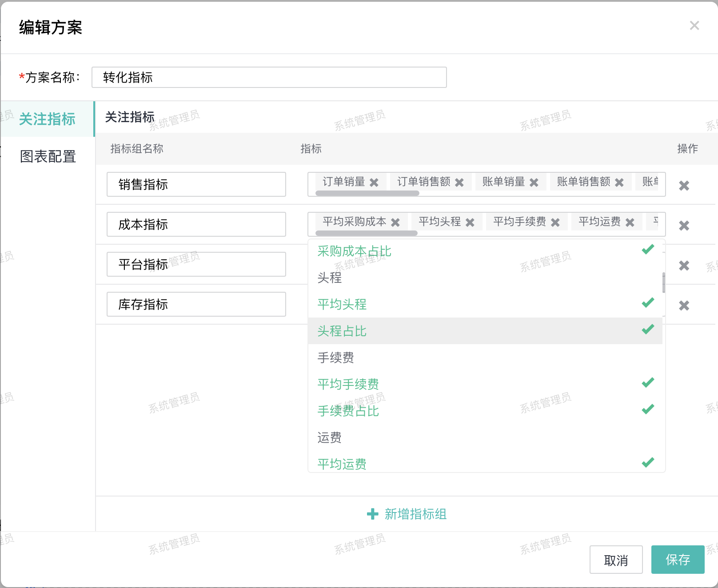Click 保存 to save the plan
Screen dimensions: 718x588
(678, 560)
